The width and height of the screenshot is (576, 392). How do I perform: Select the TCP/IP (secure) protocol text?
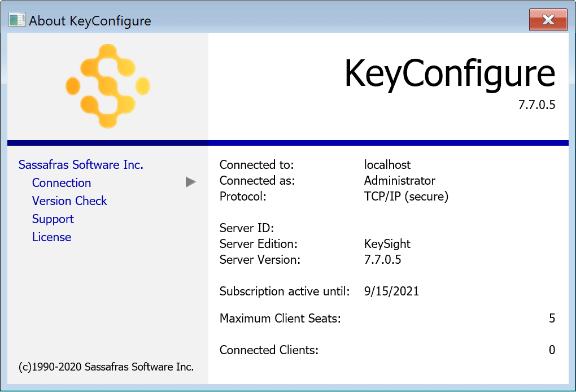[407, 197]
